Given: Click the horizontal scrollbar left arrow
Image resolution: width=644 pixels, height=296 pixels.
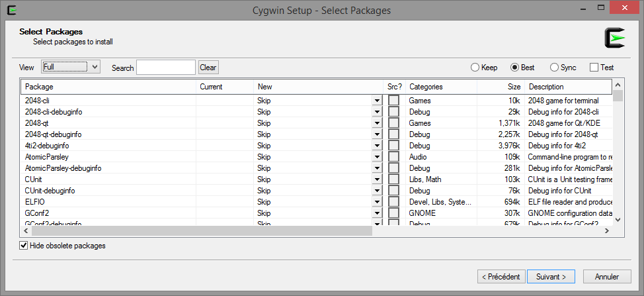Looking at the screenshot, I should 26,231.
